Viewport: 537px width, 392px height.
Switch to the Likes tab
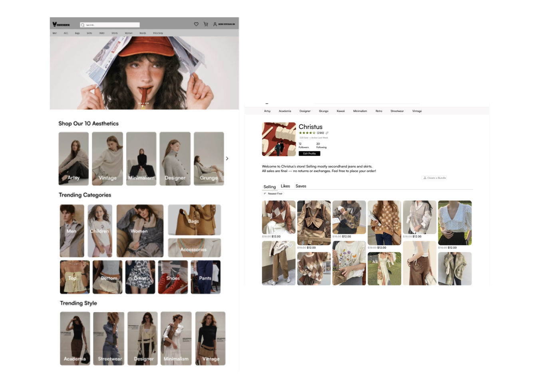(285, 186)
